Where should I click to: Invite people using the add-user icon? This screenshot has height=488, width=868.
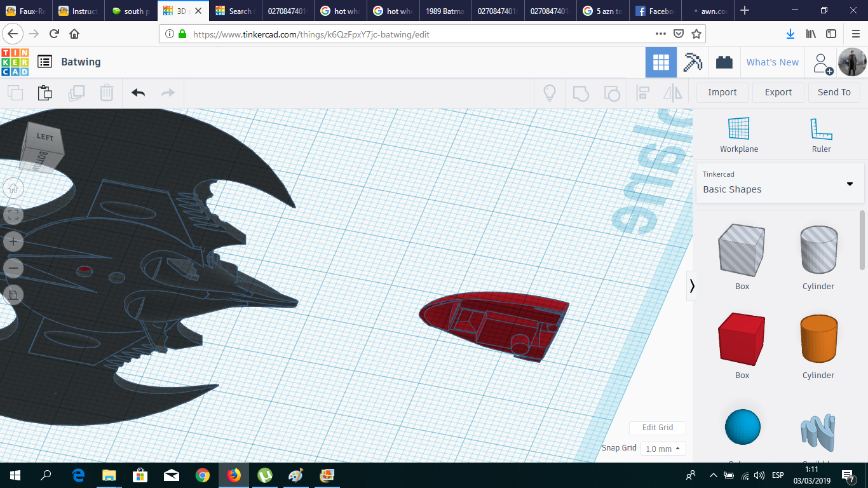[822, 62]
